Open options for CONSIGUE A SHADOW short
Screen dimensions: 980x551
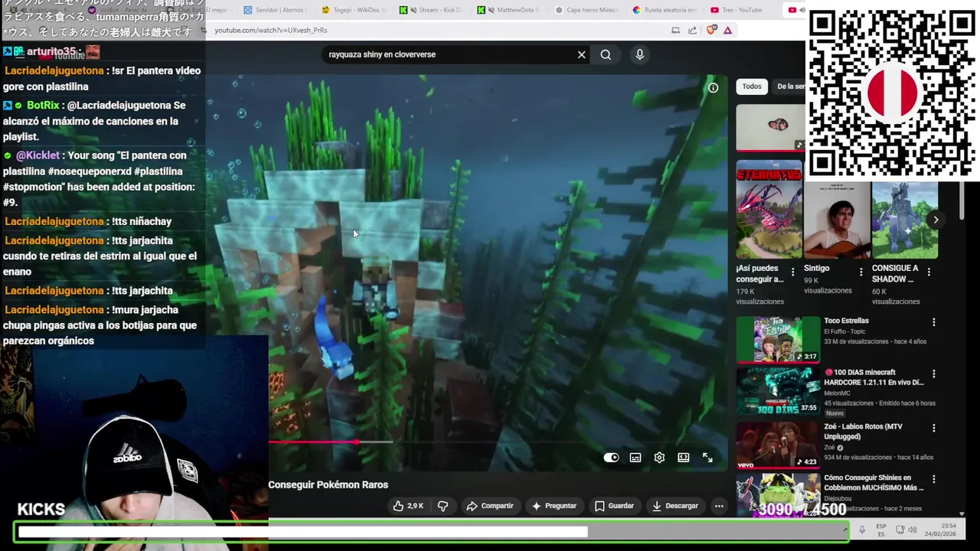click(x=929, y=272)
